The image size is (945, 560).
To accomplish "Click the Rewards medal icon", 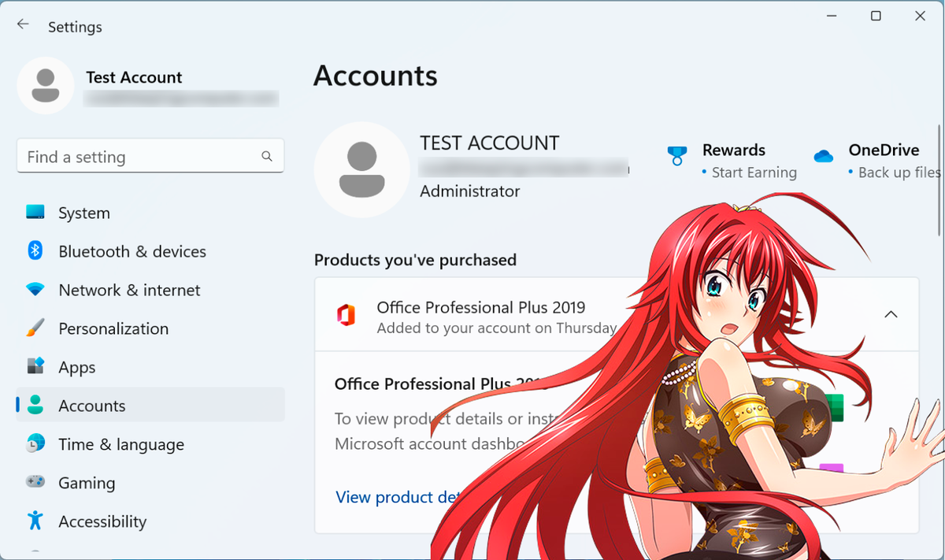I will point(676,156).
